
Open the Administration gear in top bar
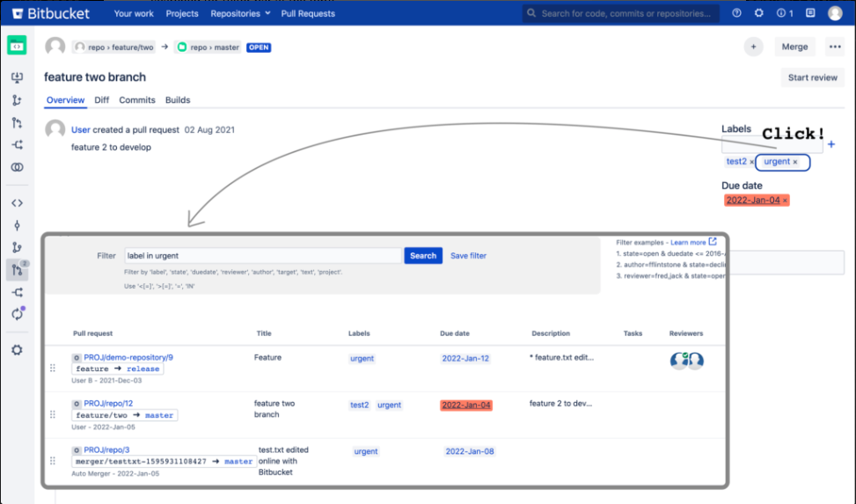point(759,13)
